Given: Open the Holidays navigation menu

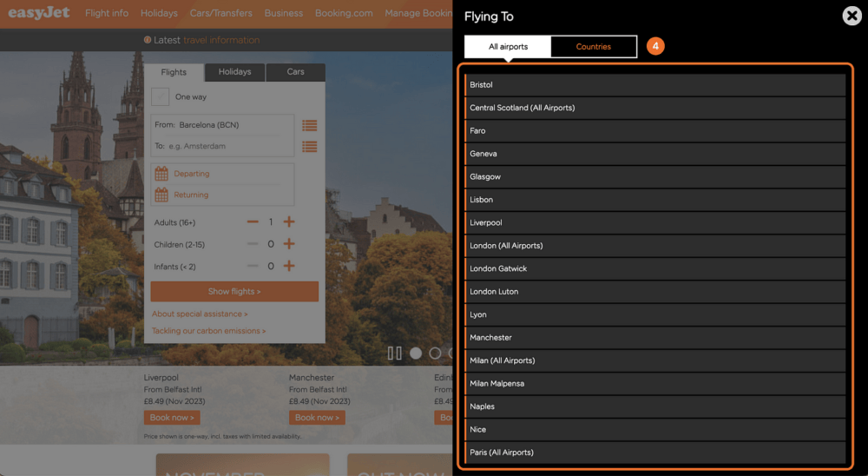Looking at the screenshot, I should tap(159, 13).
